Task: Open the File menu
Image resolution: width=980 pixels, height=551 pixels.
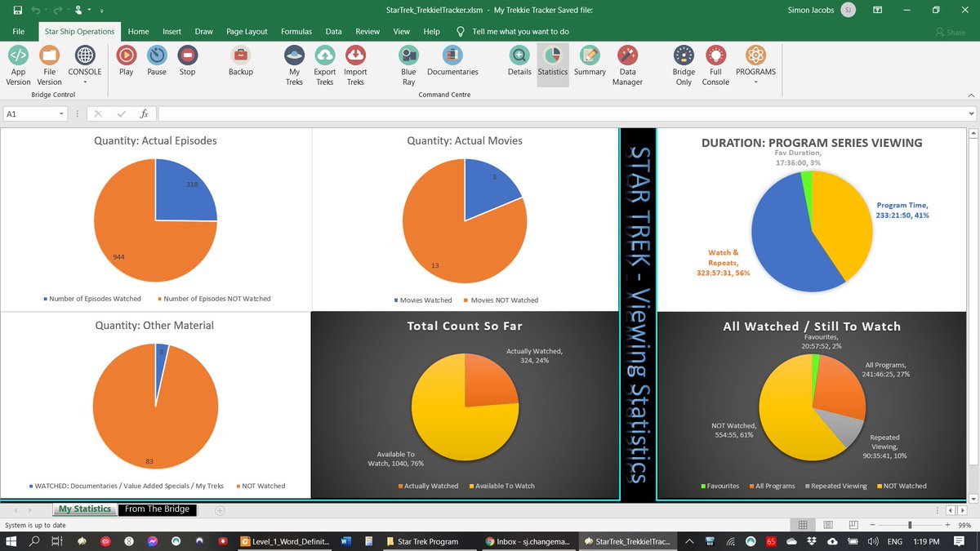Action: tap(19, 32)
